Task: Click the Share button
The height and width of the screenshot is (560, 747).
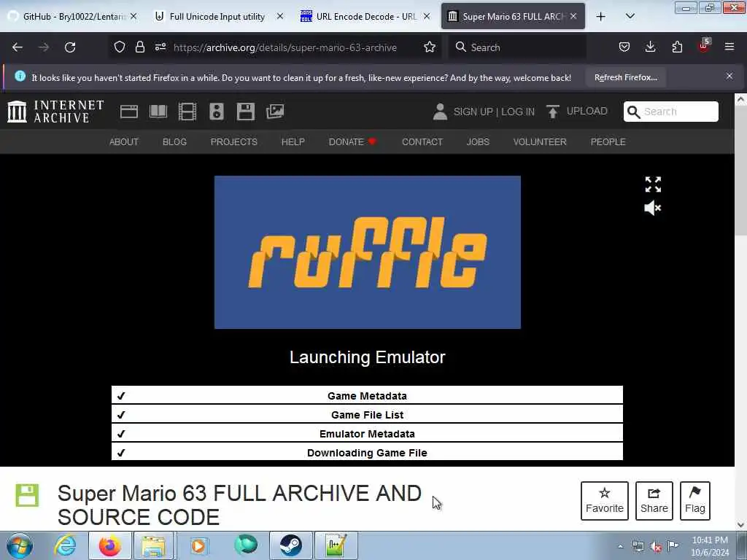Action: click(654, 500)
